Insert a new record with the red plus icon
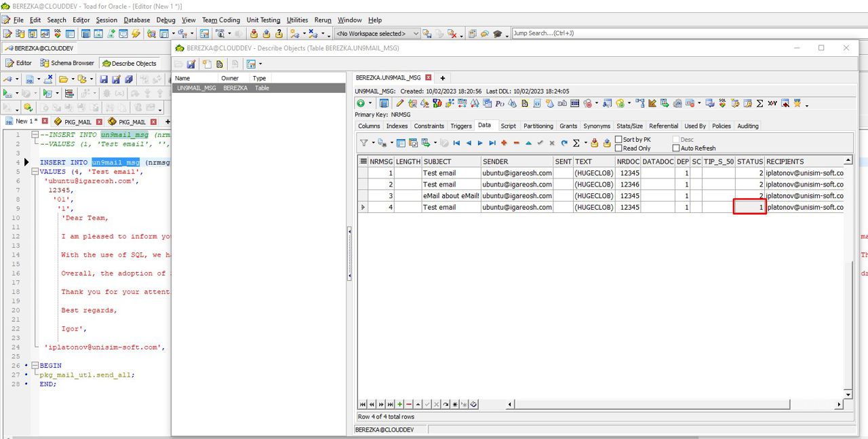 click(504, 143)
